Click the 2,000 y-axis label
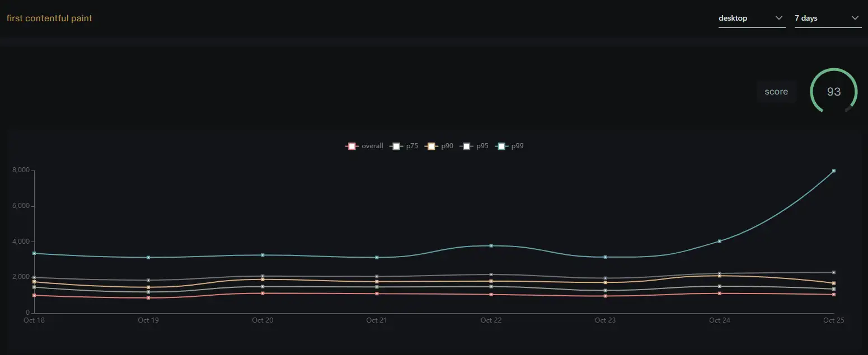This screenshot has height=355, width=868. pos(21,277)
